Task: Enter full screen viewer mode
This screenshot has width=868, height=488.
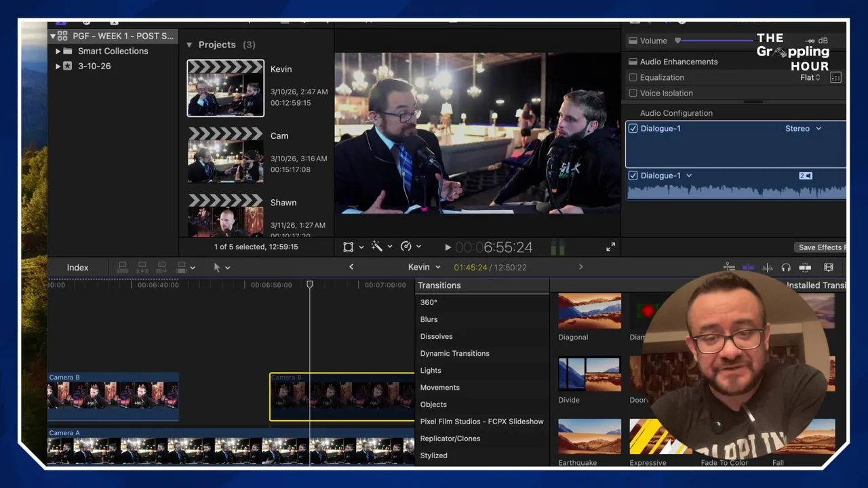Action: [610, 247]
